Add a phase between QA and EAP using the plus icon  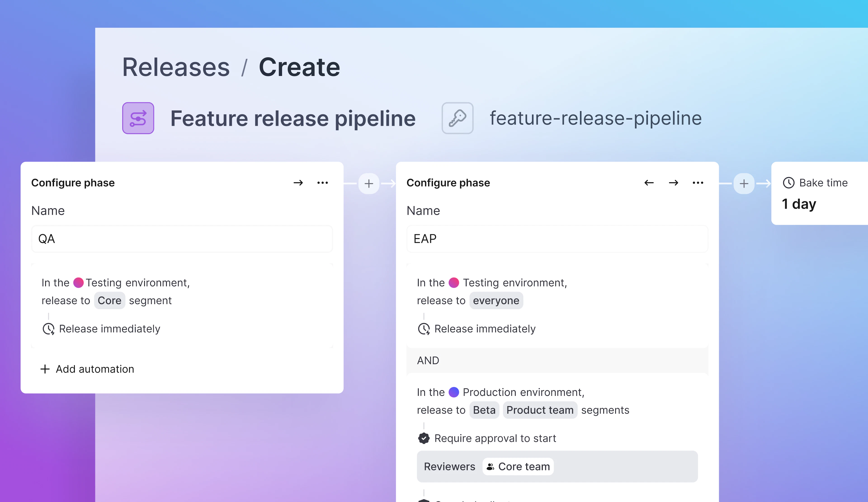coord(368,183)
